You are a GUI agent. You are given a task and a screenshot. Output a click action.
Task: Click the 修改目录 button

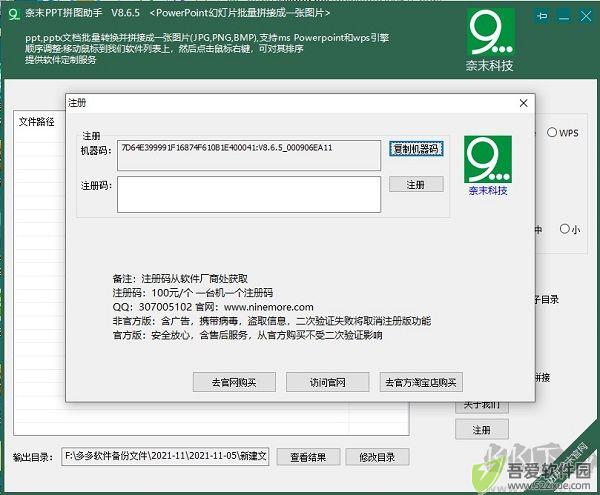click(377, 457)
